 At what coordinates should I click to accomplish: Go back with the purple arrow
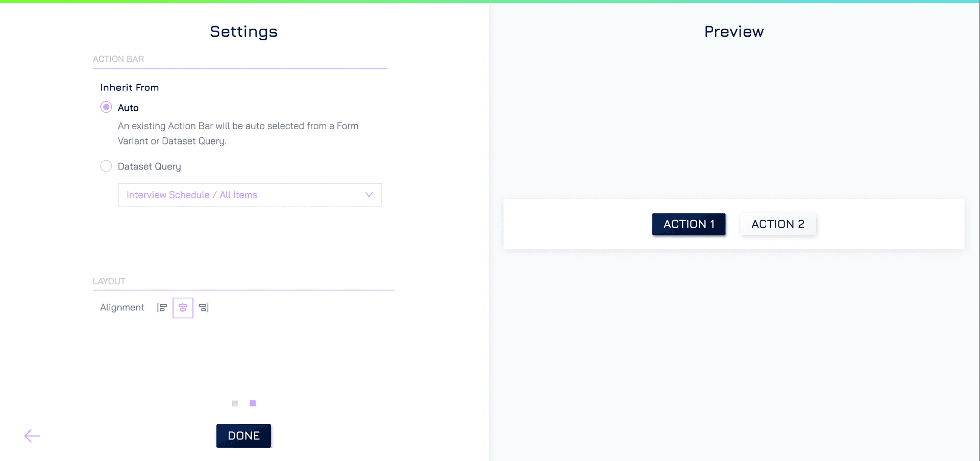pos(32,435)
